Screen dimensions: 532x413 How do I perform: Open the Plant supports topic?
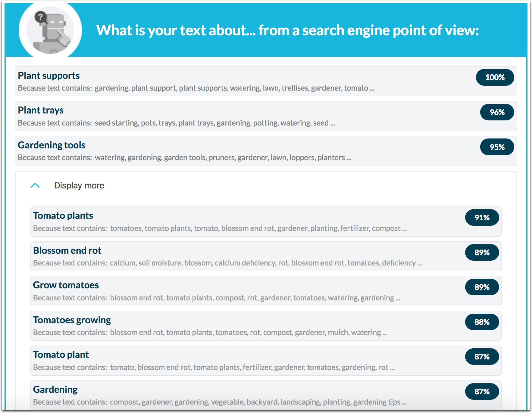pyautogui.click(x=49, y=76)
